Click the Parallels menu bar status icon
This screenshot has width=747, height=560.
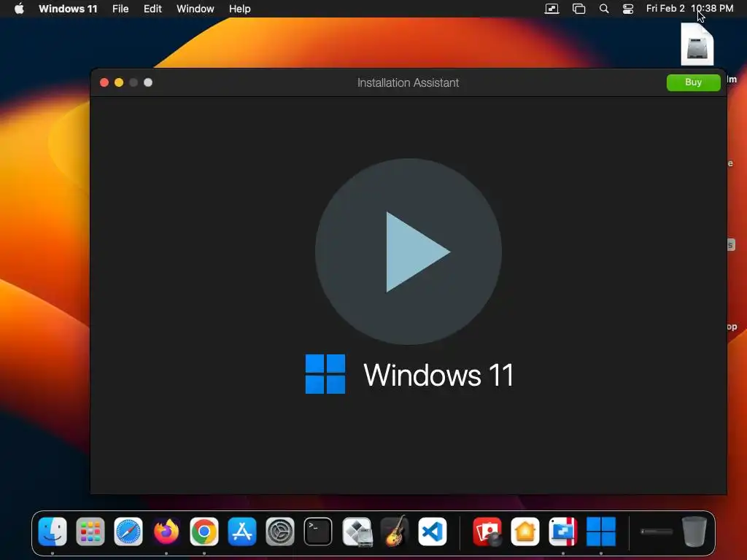point(551,9)
